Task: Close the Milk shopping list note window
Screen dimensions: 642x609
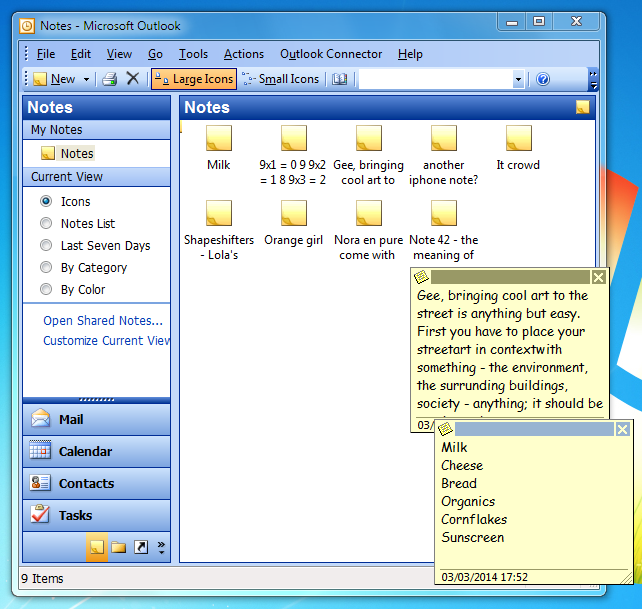Action: 622,429
